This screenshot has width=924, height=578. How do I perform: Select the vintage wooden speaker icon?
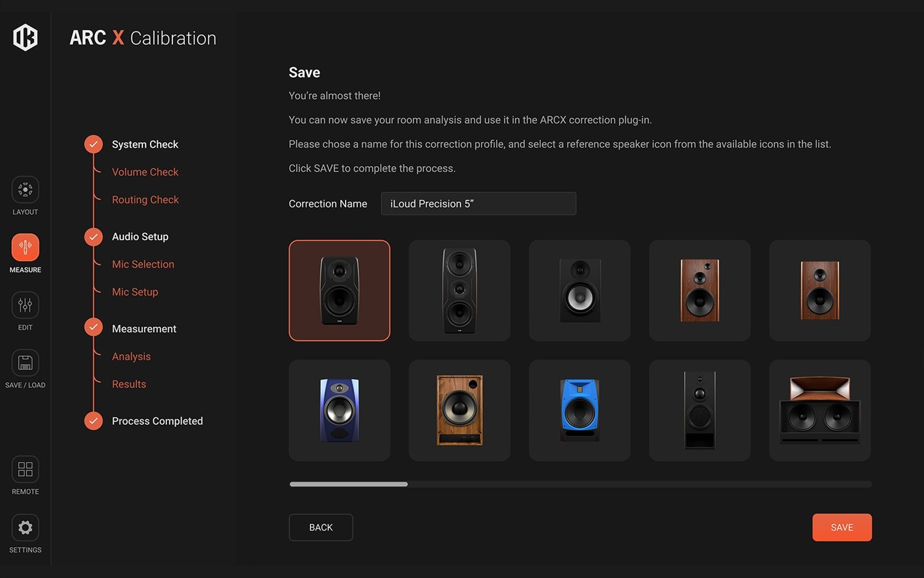[459, 409]
